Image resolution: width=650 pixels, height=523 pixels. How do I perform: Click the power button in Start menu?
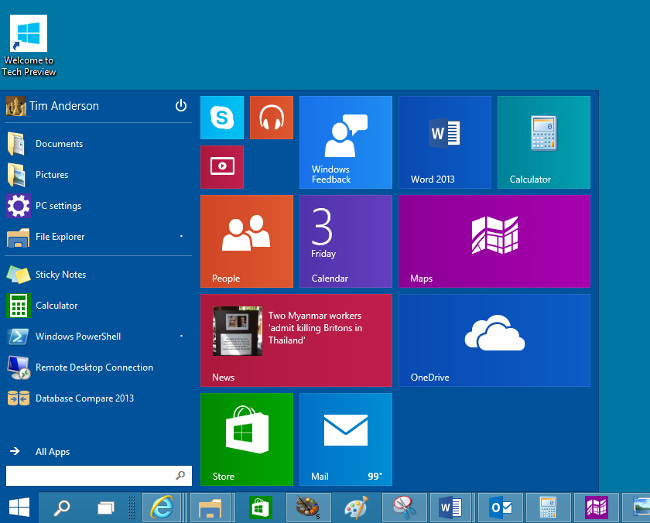pyautogui.click(x=181, y=106)
